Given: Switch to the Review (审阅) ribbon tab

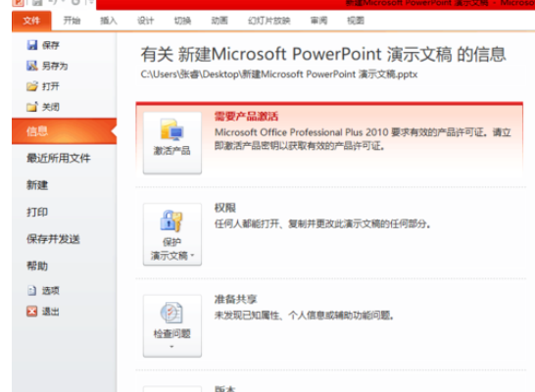Looking at the screenshot, I should 318,21.
